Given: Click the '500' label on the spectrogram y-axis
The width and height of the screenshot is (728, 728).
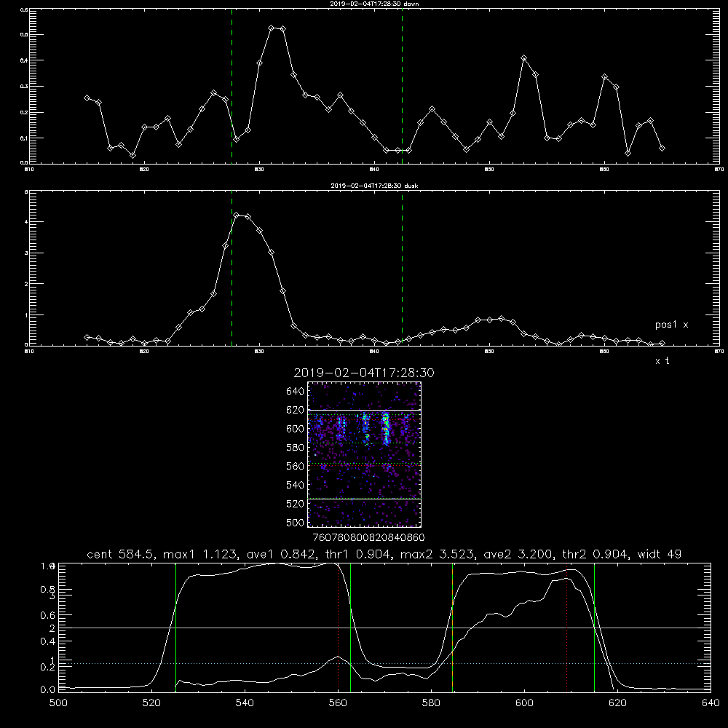Looking at the screenshot, I should [296, 523].
